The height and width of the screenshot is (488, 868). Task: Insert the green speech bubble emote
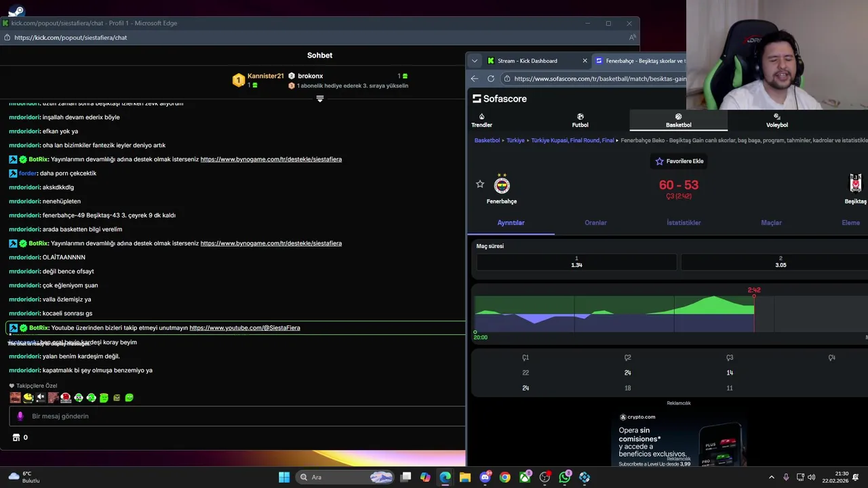coord(129,398)
